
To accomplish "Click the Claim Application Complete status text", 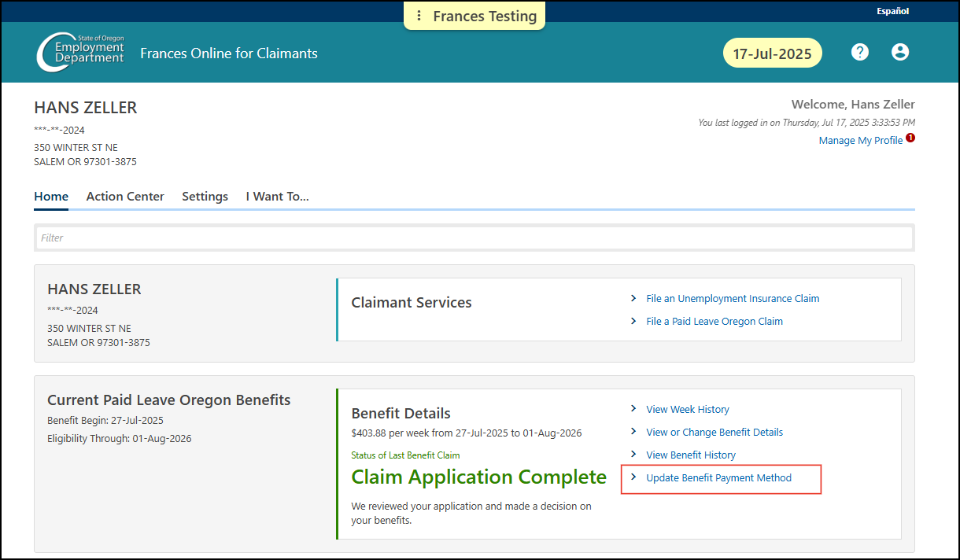I will (x=478, y=477).
